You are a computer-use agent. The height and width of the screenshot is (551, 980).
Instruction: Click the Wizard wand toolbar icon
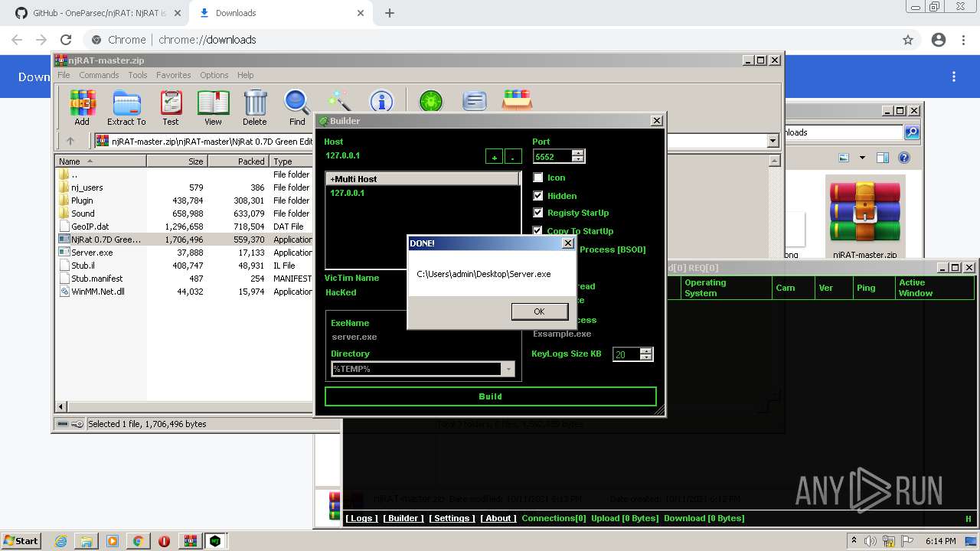coord(339,100)
